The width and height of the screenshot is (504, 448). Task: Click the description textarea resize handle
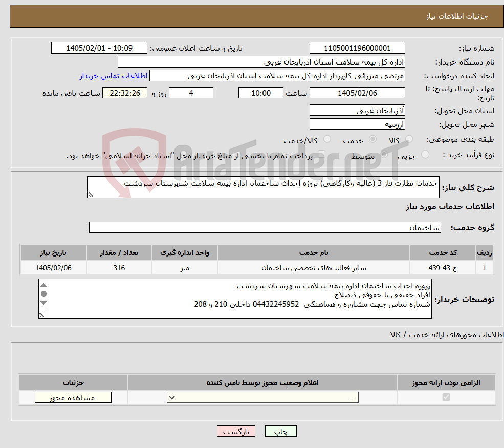(91, 195)
